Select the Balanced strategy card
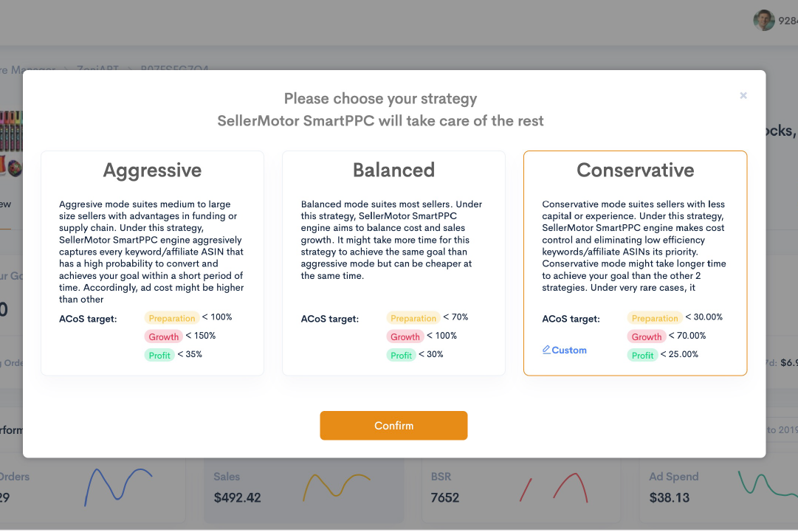 [x=393, y=263]
